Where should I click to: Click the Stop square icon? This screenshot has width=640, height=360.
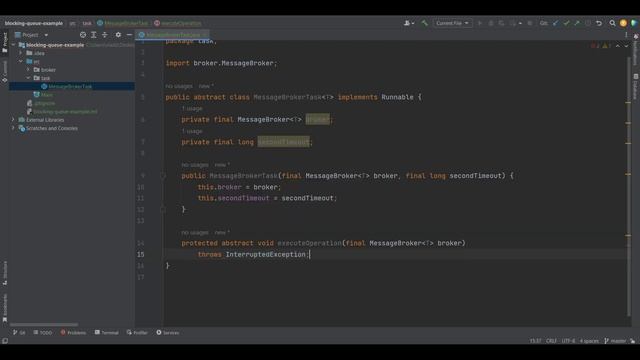coord(530,23)
